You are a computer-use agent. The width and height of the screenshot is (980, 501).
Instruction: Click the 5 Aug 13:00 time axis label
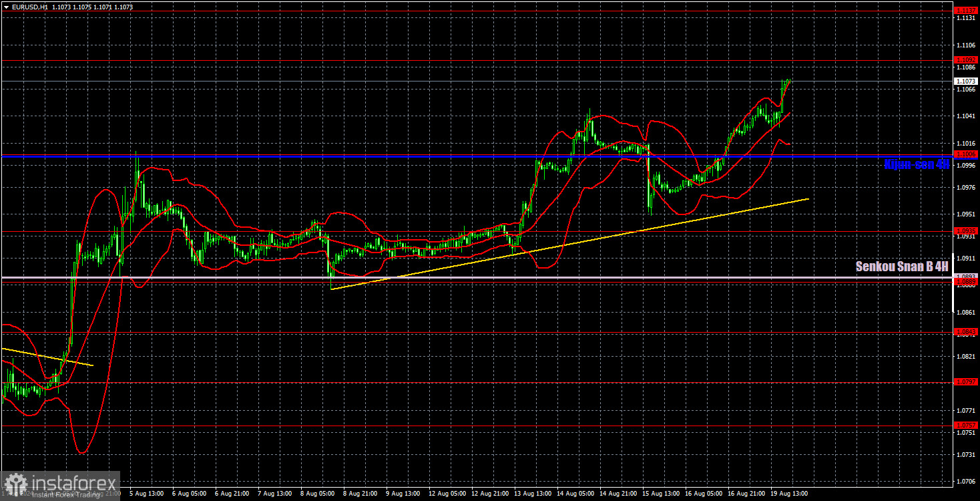pos(147,494)
